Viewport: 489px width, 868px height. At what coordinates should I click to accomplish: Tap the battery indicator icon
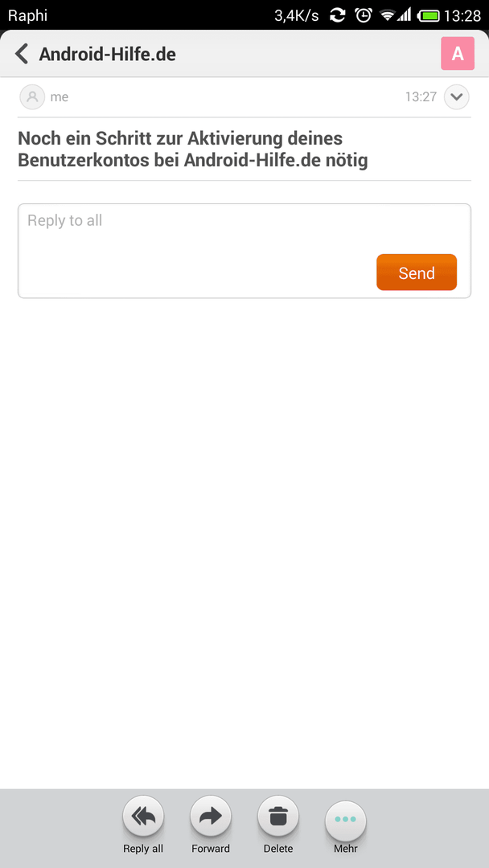(428, 15)
